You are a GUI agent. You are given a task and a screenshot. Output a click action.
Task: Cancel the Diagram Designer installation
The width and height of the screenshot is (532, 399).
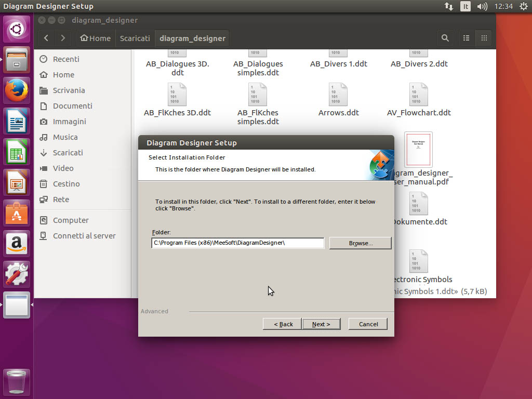point(368,324)
